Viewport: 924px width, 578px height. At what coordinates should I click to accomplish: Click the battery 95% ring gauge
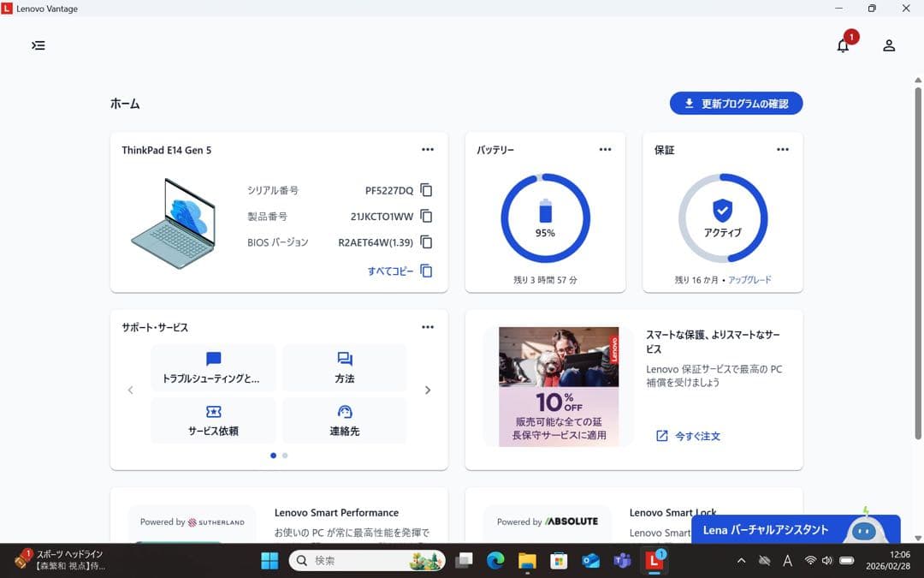point(545,217)
